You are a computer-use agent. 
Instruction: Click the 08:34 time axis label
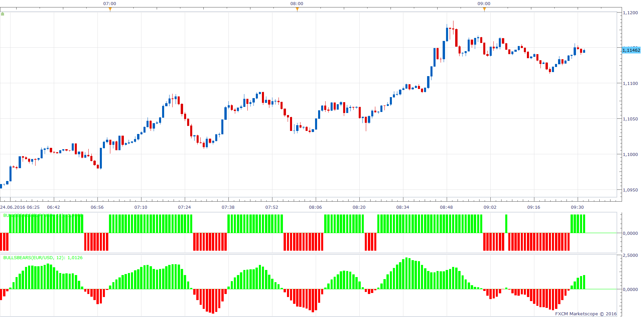[403, 207]
